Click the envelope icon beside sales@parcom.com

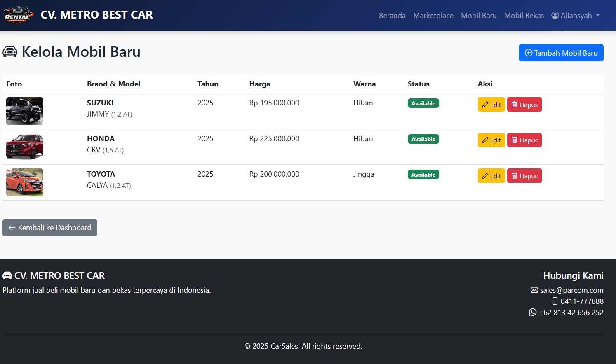pos(534,290)
